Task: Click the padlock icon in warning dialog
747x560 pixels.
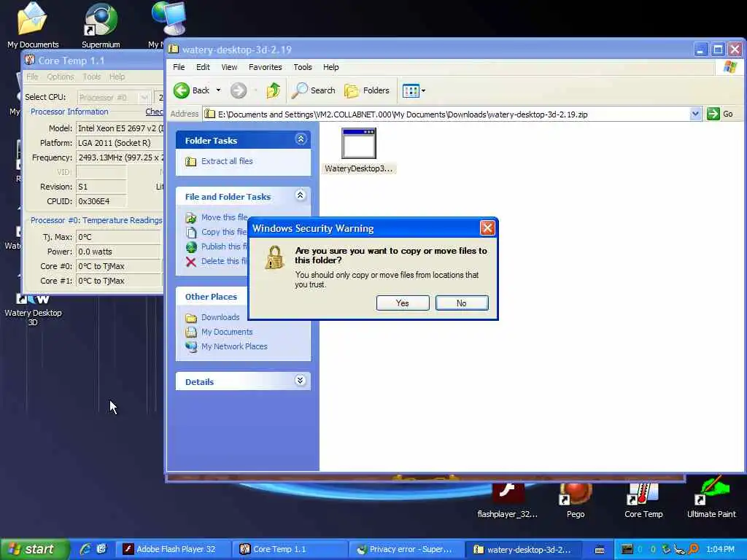Action: [x=274, y=257]
